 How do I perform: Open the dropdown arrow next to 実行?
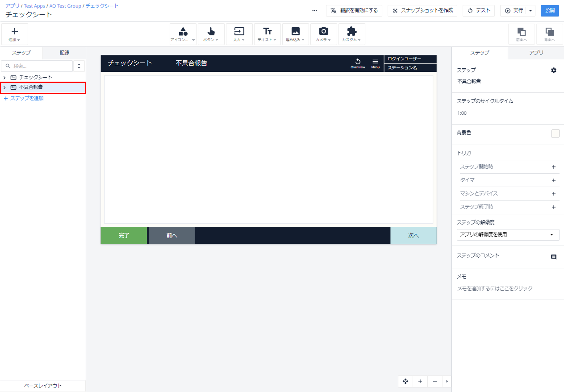(530, 11)
